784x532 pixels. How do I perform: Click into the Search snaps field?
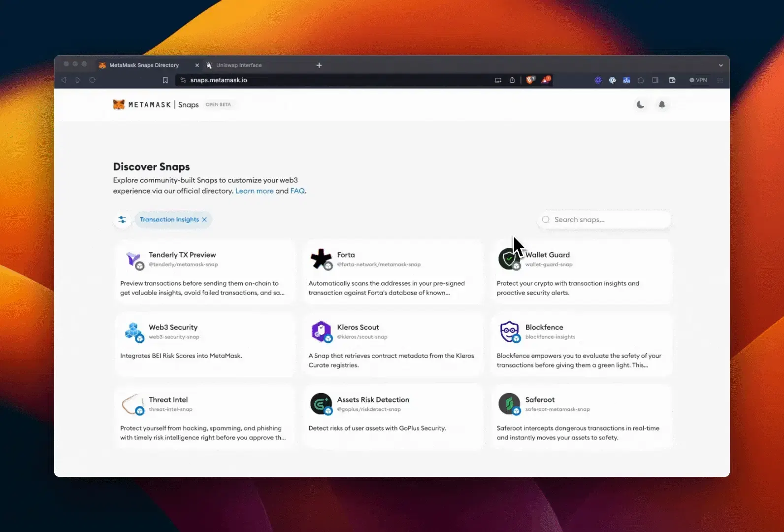605,220
